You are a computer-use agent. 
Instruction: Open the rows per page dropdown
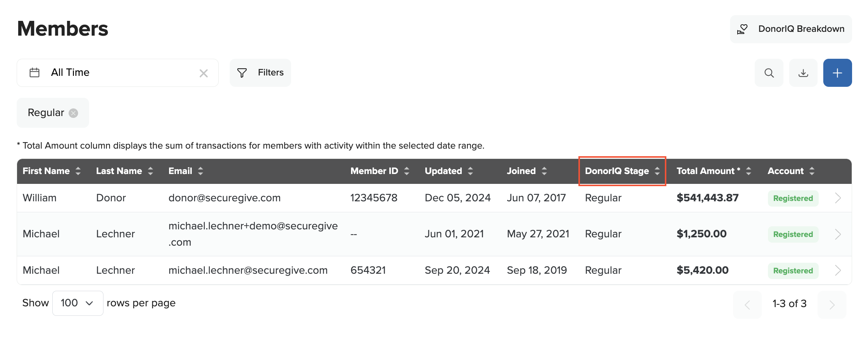point(77,303)
